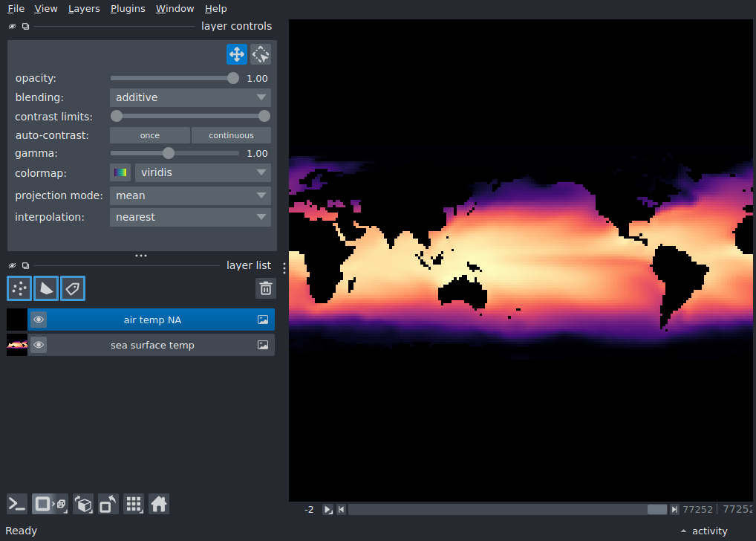Click the gamma slider handle
The width and height of the screenshot is (756, 541).
(169, 154)
